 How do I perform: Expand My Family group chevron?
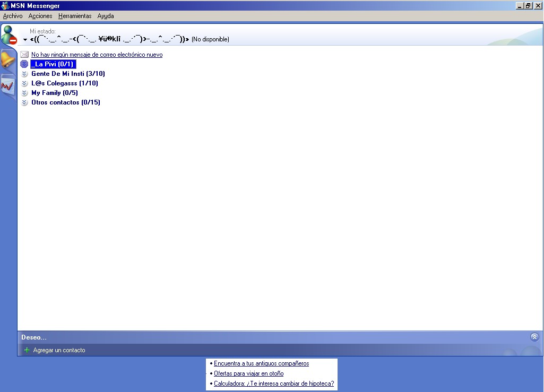[24, 93]
